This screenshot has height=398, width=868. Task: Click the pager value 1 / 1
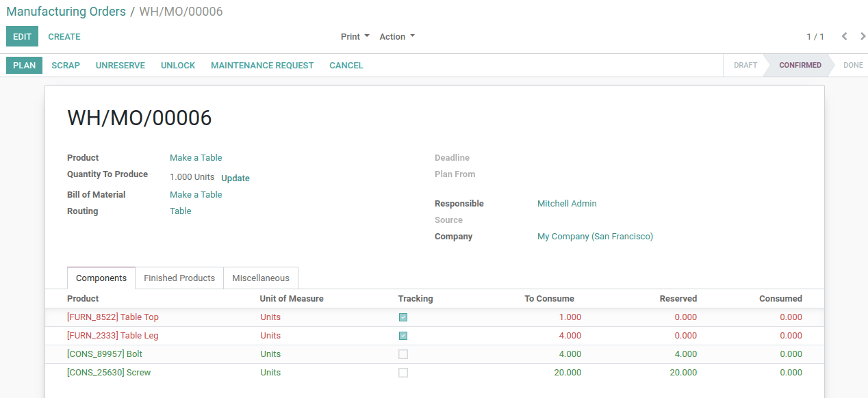[815, 37]
